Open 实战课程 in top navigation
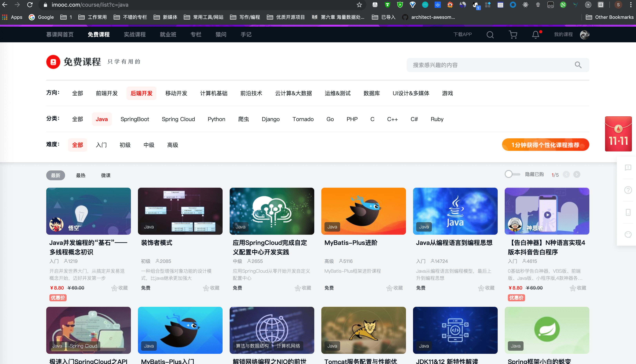The image size is (636, 364). click(134, 34)
